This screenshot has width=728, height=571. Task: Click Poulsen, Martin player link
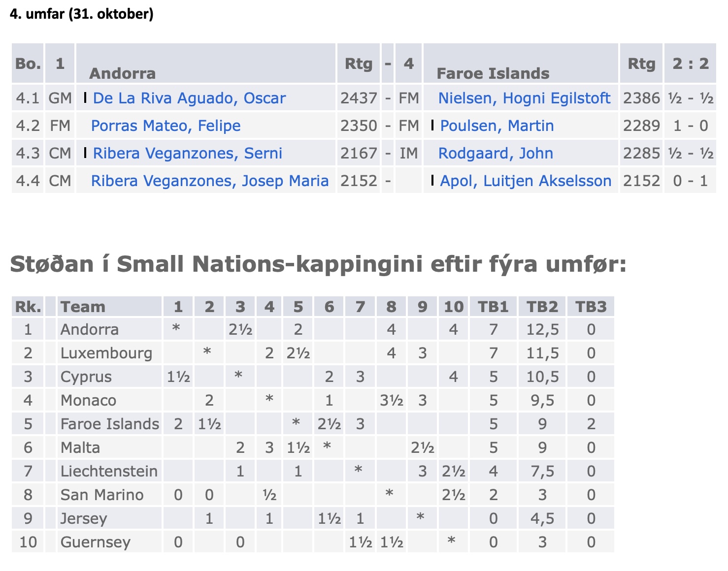(496, 126)
